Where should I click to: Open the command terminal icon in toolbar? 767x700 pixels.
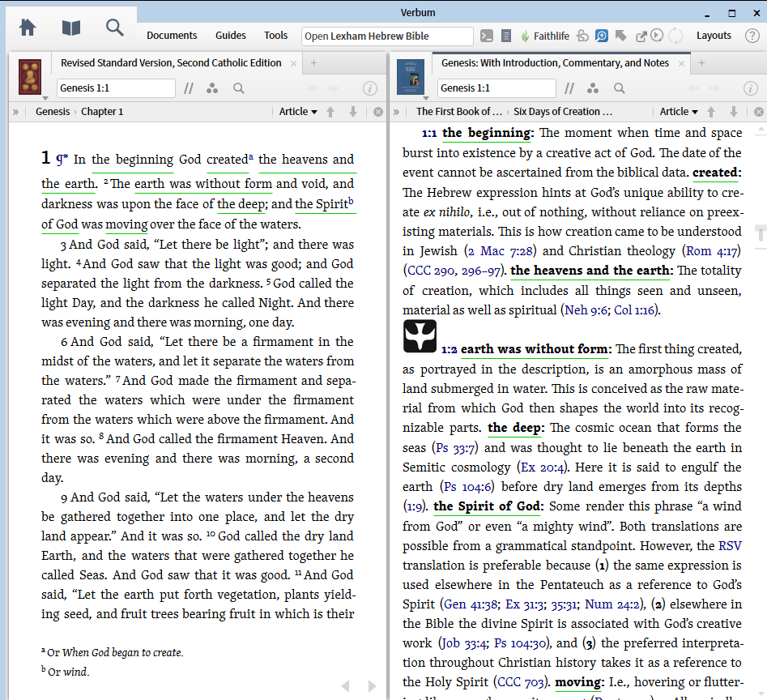point(487,36)
